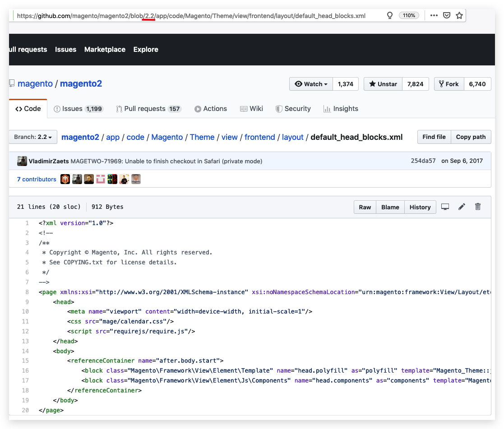Select line number 20 in code
This screenshot has height=429, width=504.
[x=25, y=411]
